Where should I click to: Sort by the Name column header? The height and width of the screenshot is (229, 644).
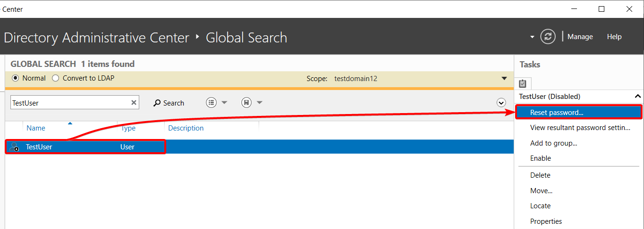click(36, 128)
